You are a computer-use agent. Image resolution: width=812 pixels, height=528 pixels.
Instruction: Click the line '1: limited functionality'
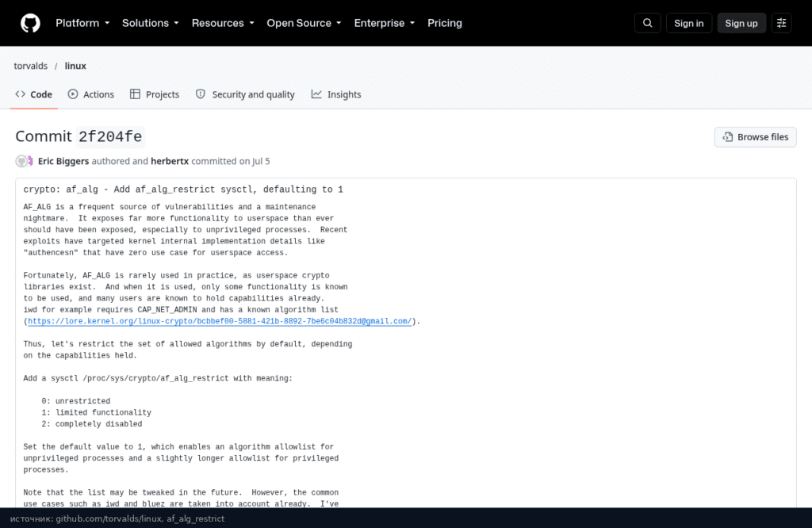97,412
